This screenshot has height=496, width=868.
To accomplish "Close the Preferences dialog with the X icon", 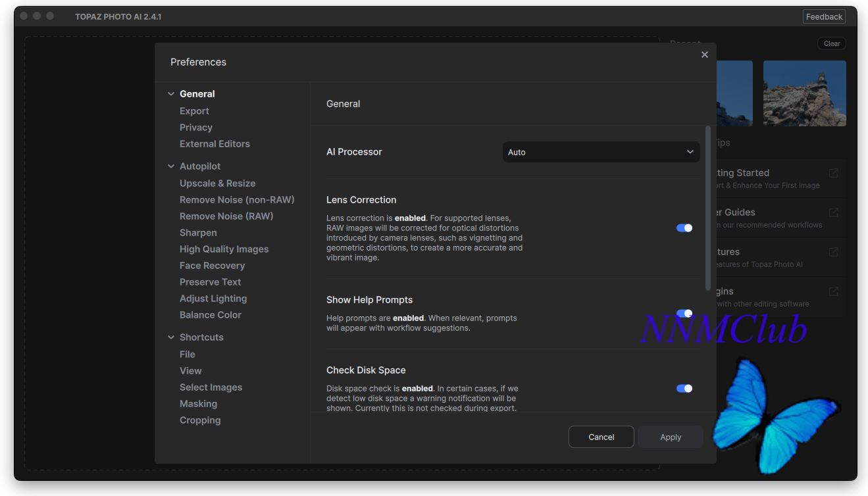I will (x=705, y=55).
